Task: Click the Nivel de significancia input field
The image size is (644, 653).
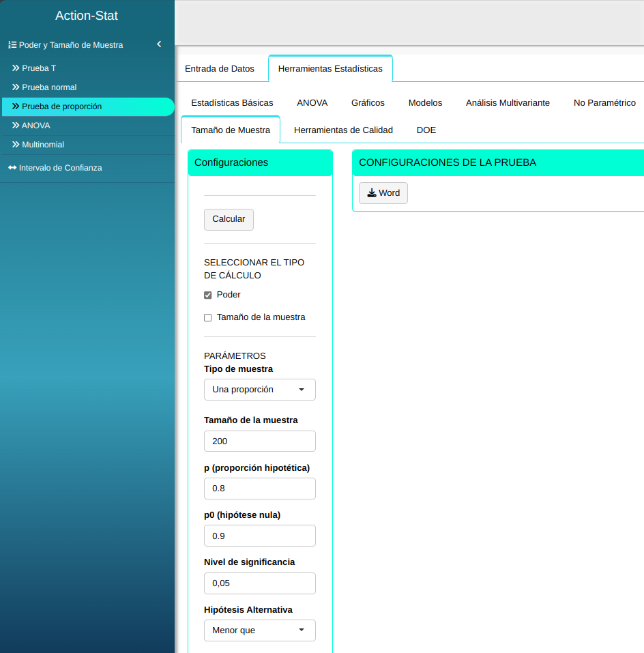Action: pyautogui.click(x=259, y=583)
